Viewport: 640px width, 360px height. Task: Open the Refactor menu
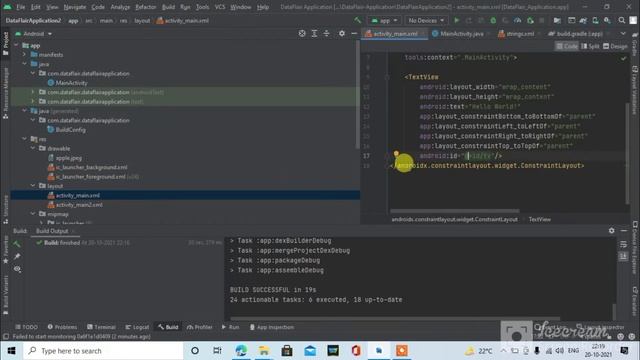click(146, 7)
